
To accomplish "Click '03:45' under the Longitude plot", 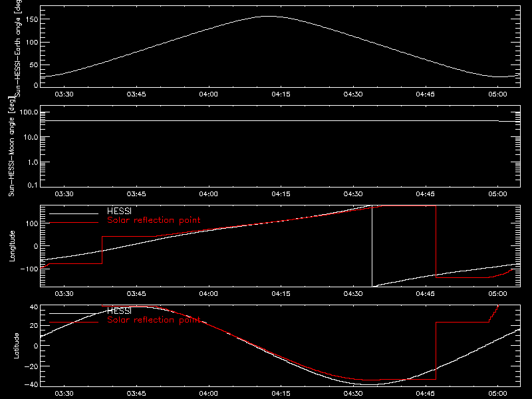I will click(136, 294).
